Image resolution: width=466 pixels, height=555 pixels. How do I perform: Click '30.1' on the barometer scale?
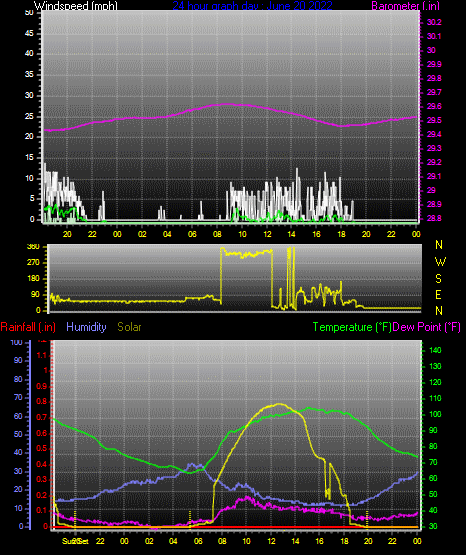(434, 36)
